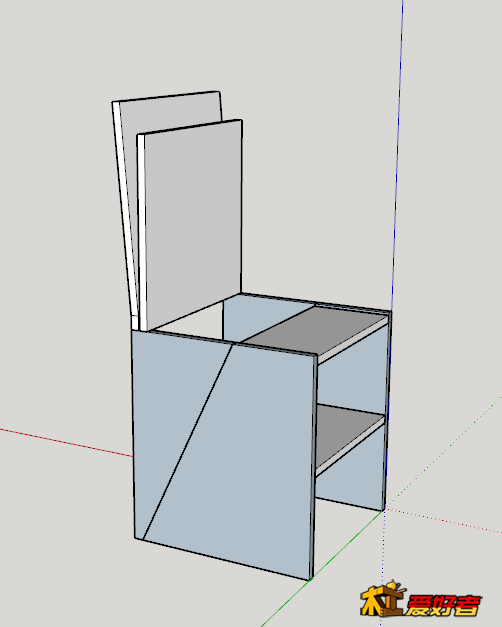Click the woodworking watermark logo
This screenshot has height=627, width=502.
click(x=421, y=599)
